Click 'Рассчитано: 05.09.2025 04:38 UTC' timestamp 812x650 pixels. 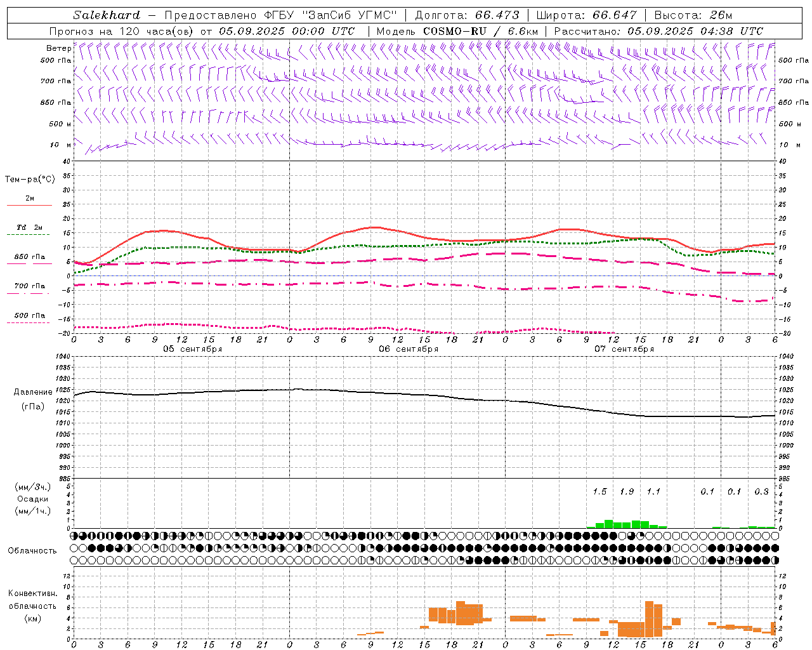pos(658,31)
